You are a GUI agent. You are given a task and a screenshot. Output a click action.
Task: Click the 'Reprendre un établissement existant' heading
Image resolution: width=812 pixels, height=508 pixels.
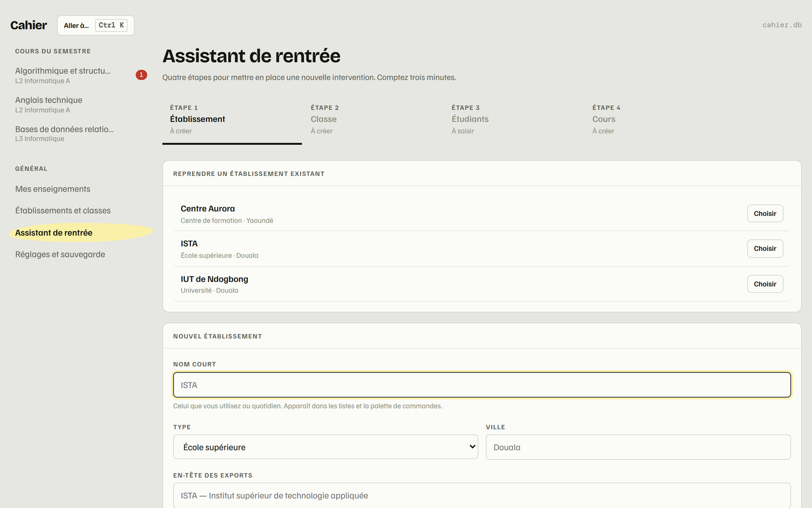(249, 174)
